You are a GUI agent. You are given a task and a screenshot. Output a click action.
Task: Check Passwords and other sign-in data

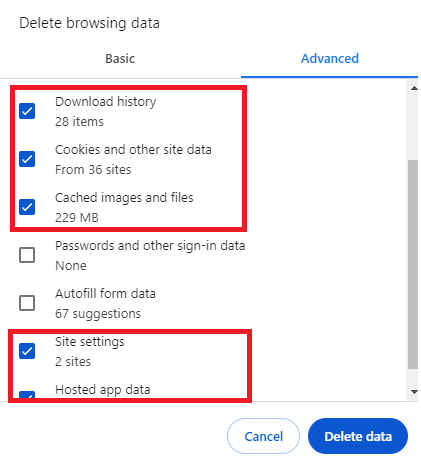point(27,255)
